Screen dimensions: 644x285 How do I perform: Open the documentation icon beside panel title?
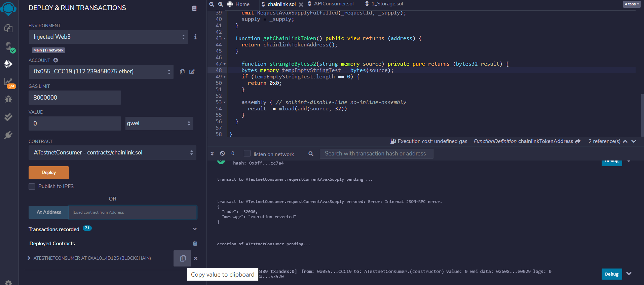point(194,8)
